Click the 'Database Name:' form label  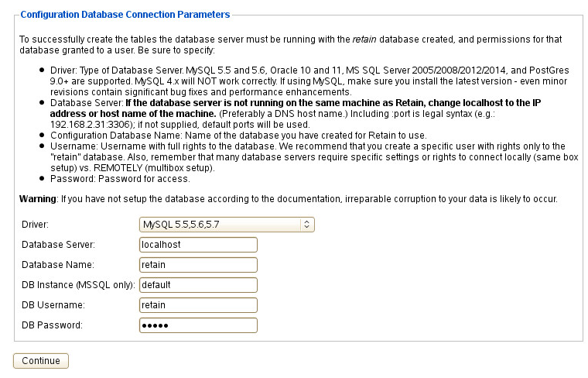pyautogui.click(x=58, y=265)
